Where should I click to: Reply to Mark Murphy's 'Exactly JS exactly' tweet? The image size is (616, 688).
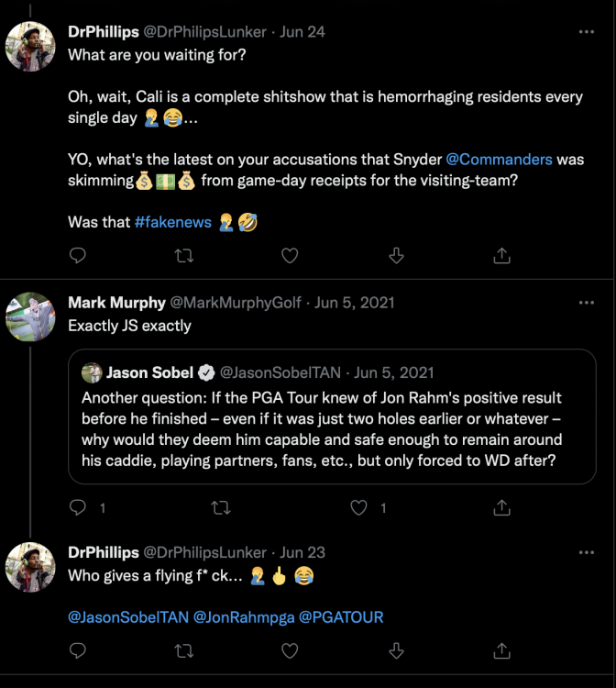click(78, 507)
